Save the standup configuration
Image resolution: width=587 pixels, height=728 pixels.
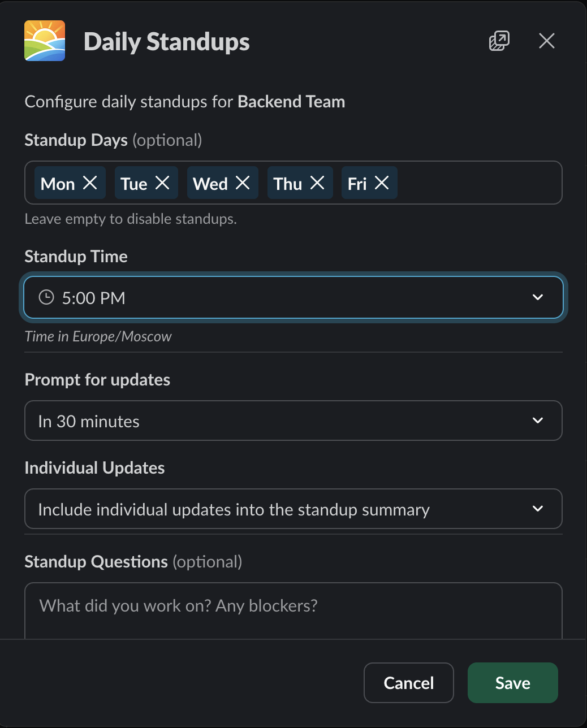(x=512, y=683)
